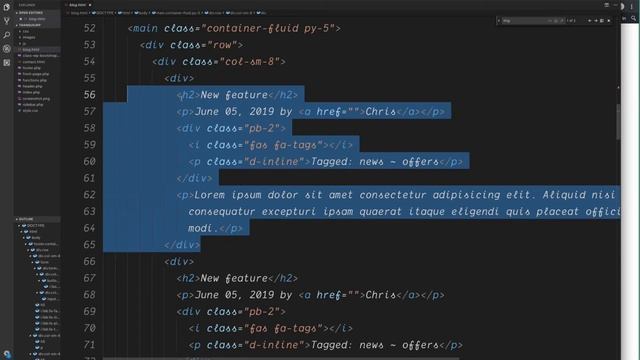Click 'modi.' text on line 64
640x360 pixels.
tap(203, 228)
